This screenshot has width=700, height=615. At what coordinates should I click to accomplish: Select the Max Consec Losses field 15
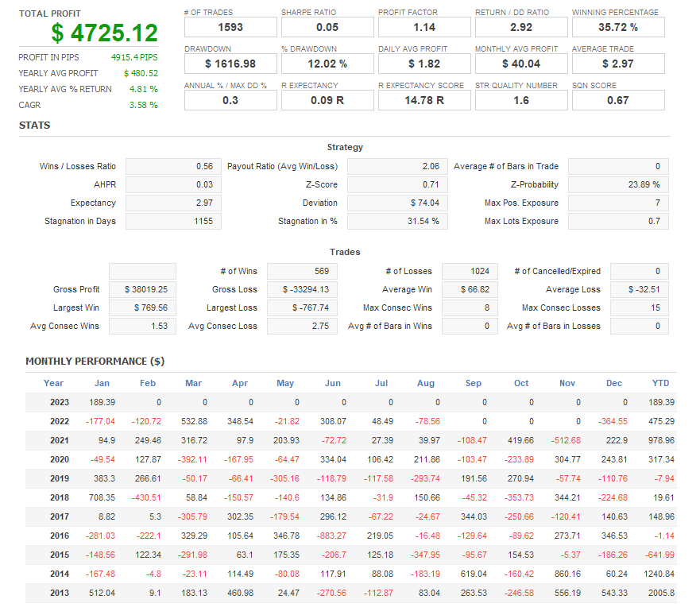click(640, 308)
